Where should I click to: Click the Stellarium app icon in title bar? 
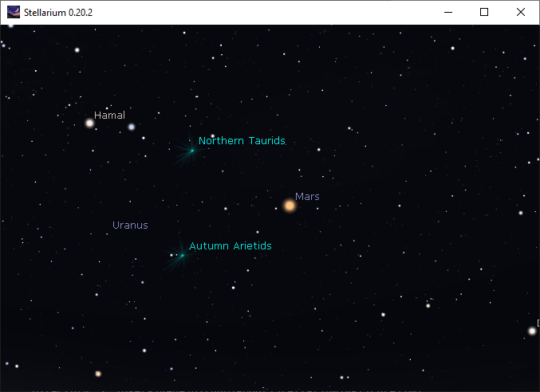(x=14, y=12)
